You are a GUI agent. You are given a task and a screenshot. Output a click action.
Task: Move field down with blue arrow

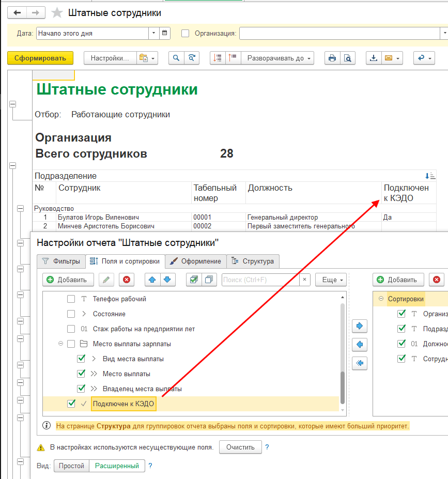tap(167, 280)
